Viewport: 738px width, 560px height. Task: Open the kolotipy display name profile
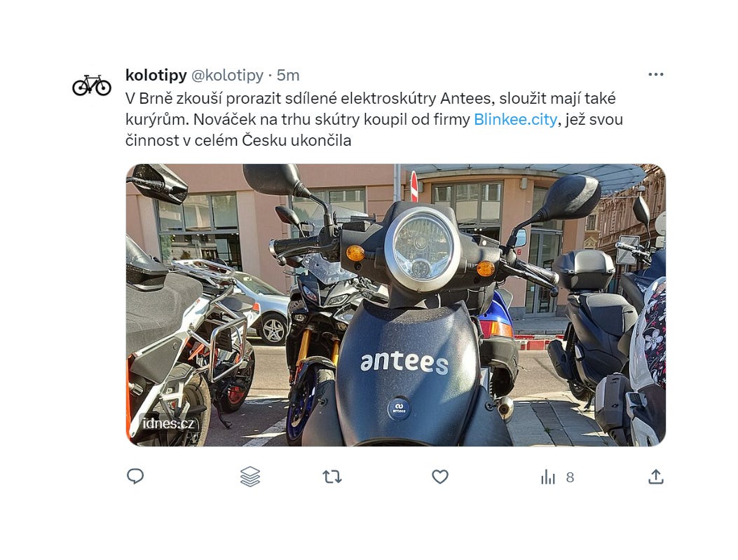[x=156, y=75]
